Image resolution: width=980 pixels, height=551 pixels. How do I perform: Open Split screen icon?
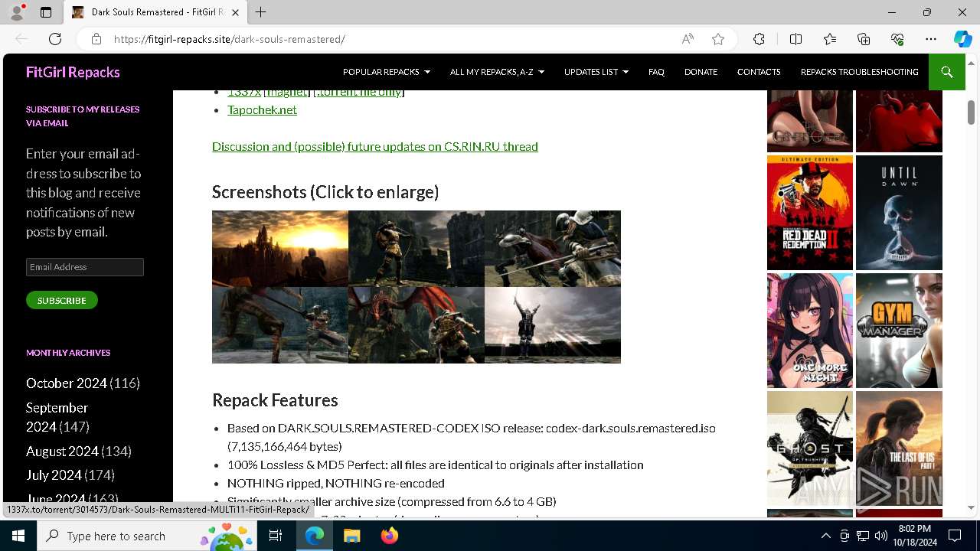point(795,39)
